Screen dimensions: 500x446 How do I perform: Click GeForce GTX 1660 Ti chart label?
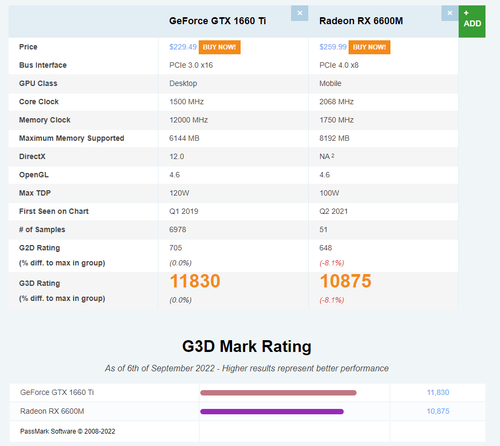[x=57, y=392]
